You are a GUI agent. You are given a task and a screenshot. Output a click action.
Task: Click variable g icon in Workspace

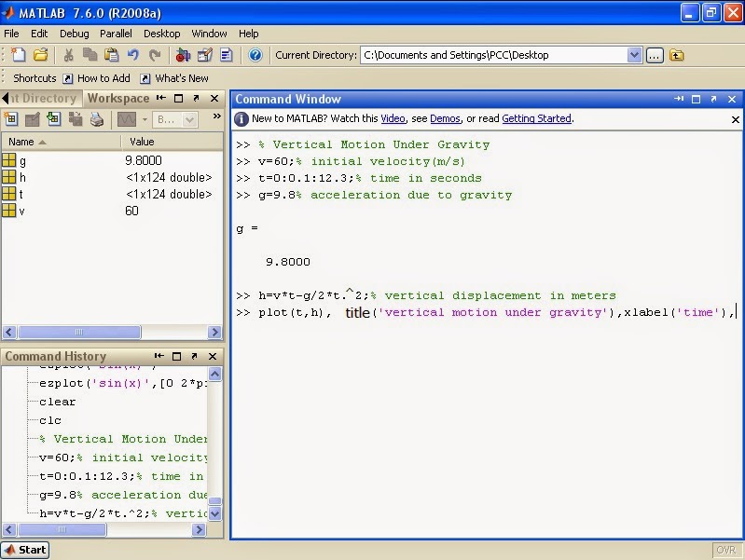(x=9, y=160)
